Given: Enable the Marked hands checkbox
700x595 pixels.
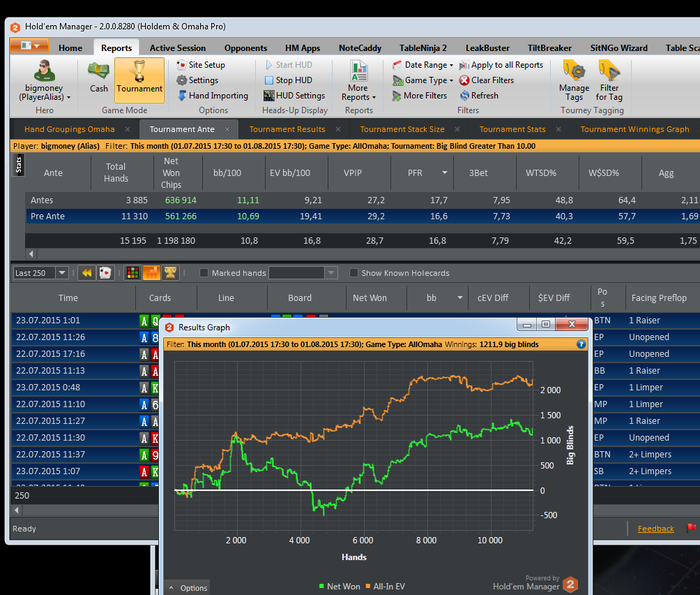Looking at the screenshot, I should point(204,273).
